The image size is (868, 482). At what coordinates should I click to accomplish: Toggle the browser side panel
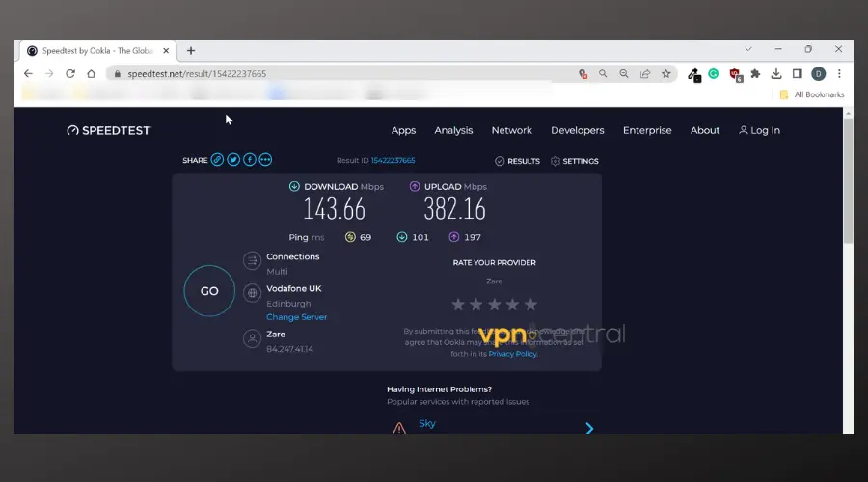pos(798,73)
